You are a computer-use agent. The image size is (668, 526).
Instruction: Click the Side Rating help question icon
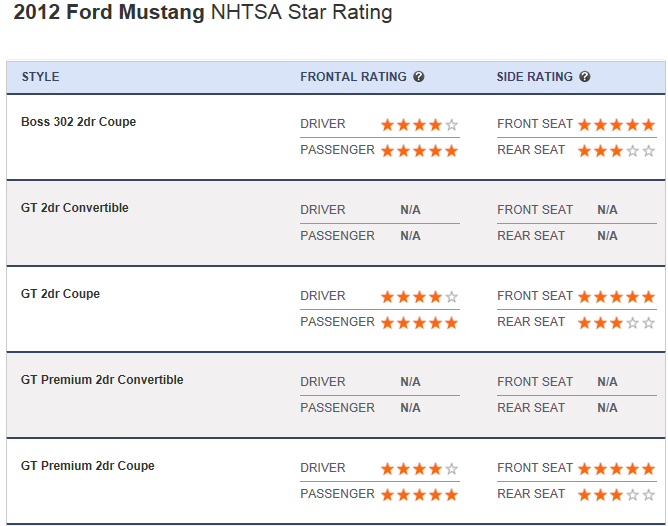coord(585,77)
